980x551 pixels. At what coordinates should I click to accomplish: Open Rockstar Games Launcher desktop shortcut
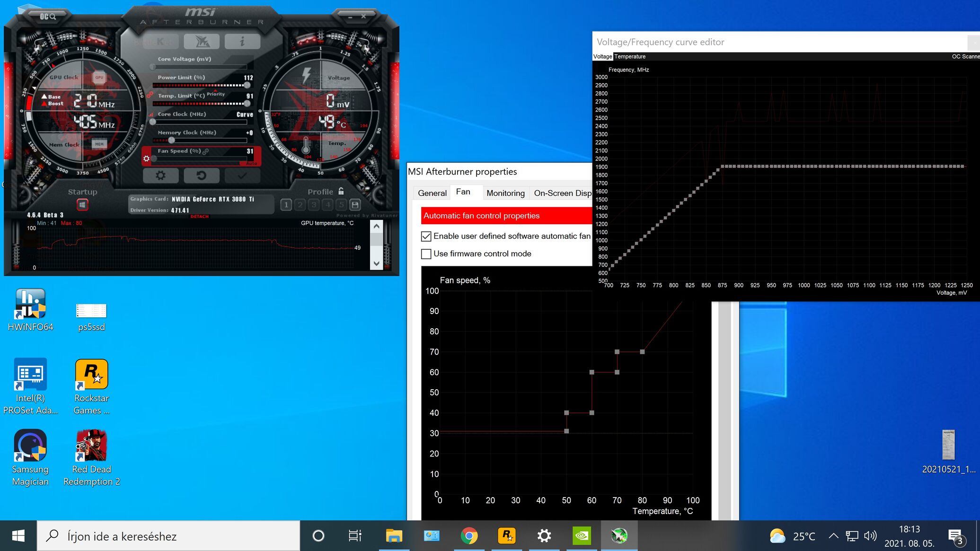click(x=91, y=387)
